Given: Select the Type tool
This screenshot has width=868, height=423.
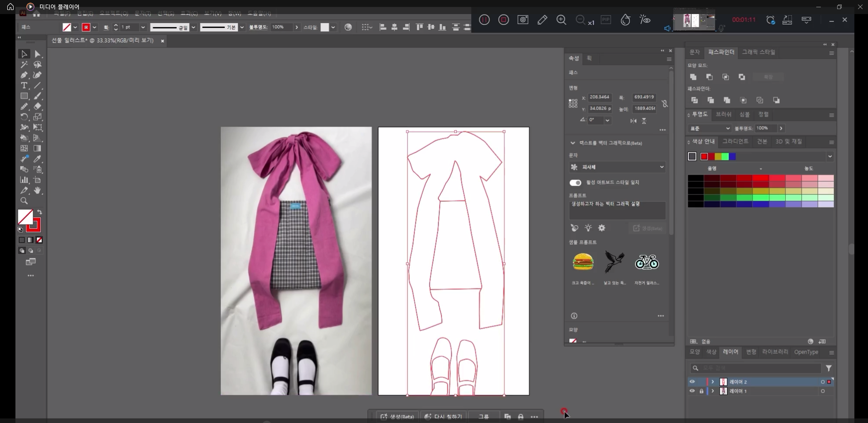Looking at the screenshot, I should click(24, 86).
